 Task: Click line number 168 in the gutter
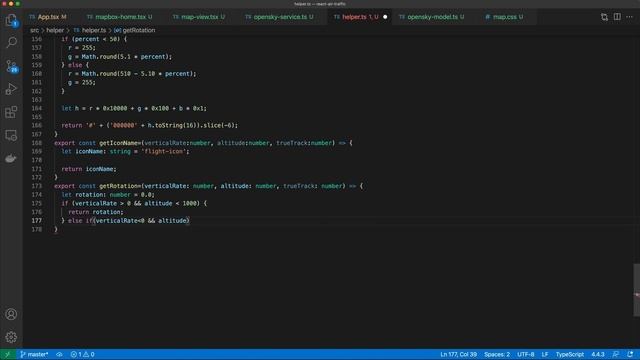coord(37,143)
